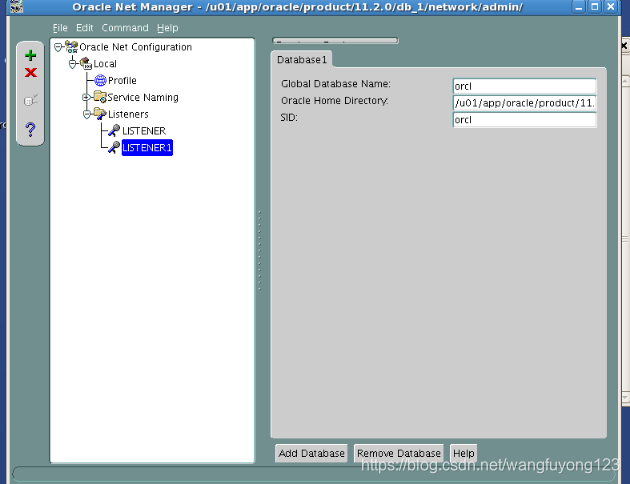The height and width of the screenshot is (484, 630).
Task: Collapse the Local tree node
Action: pyautogui.click(x=72, y=64)
